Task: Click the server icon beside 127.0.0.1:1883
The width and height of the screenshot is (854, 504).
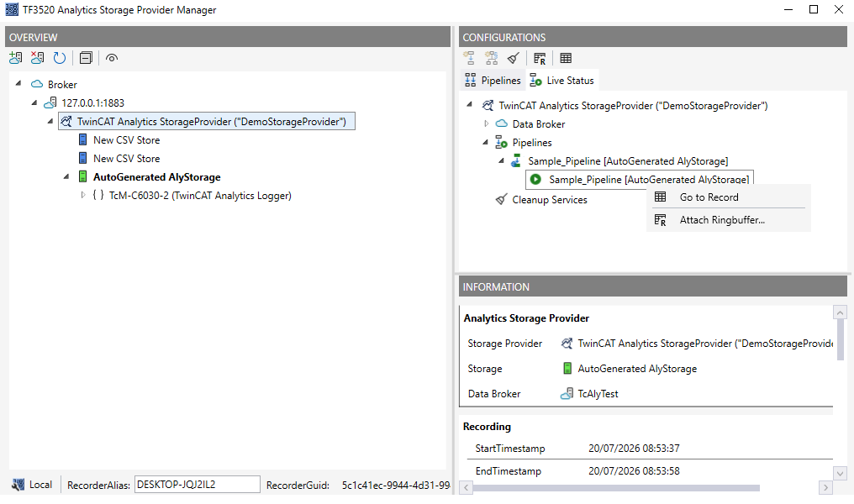Action: coord(50,102)
